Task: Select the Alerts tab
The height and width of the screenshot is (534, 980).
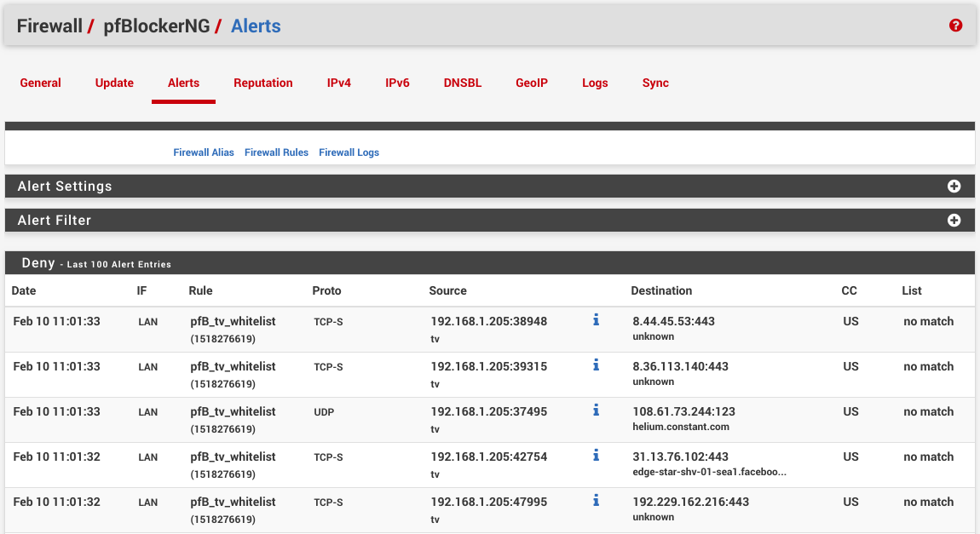Action: (184, 83)
